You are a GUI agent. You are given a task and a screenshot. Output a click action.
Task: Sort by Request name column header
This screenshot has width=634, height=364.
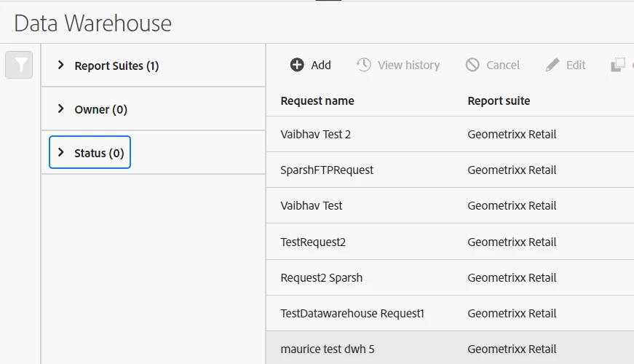point(317,100)
